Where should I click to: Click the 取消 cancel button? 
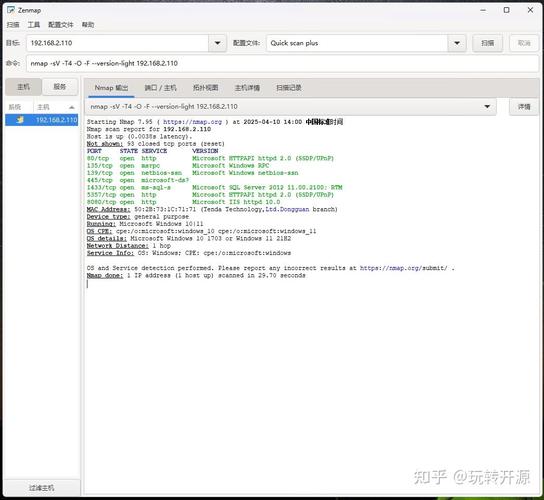524,43
